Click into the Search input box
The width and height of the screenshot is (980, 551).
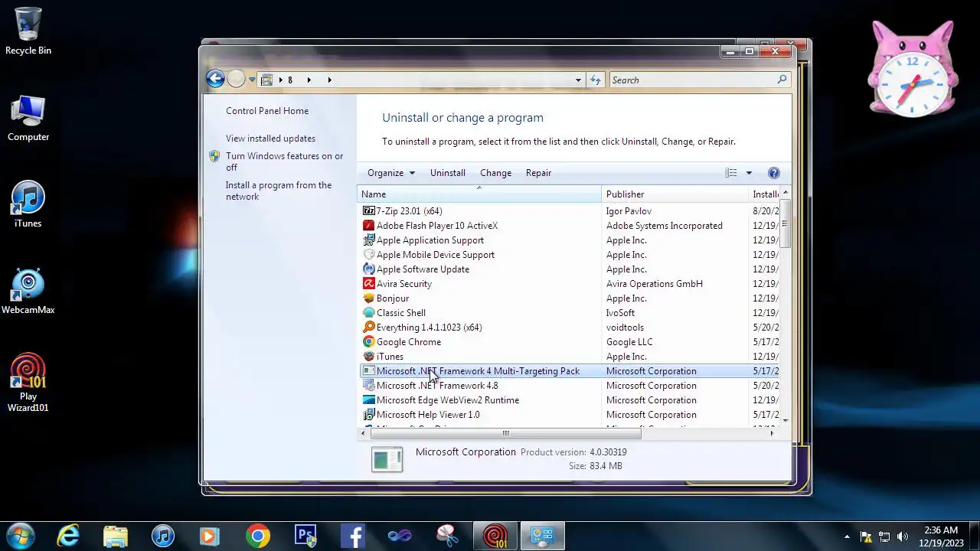(692, 80)
